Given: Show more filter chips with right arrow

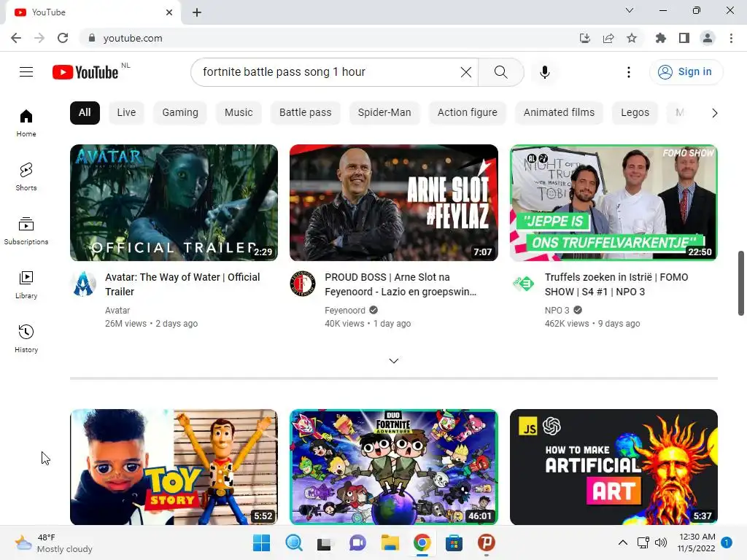Looking at the screenshot, I should point(714,113).
